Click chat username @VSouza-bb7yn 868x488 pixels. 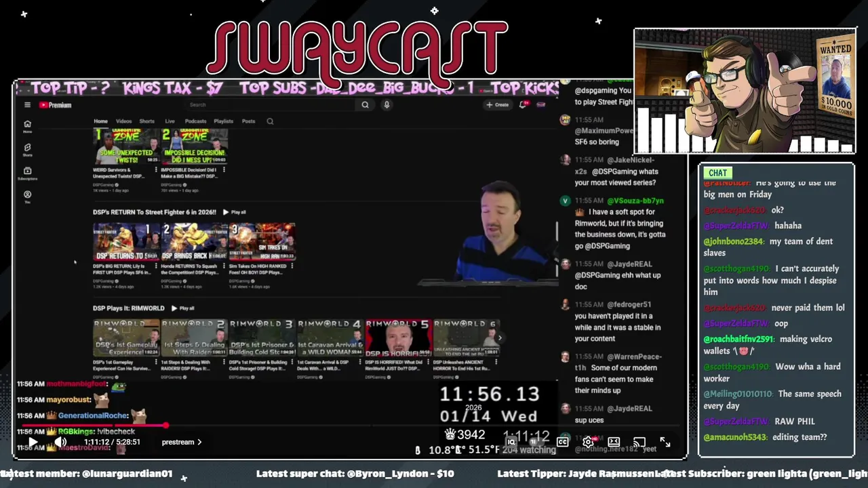point(635,201)
